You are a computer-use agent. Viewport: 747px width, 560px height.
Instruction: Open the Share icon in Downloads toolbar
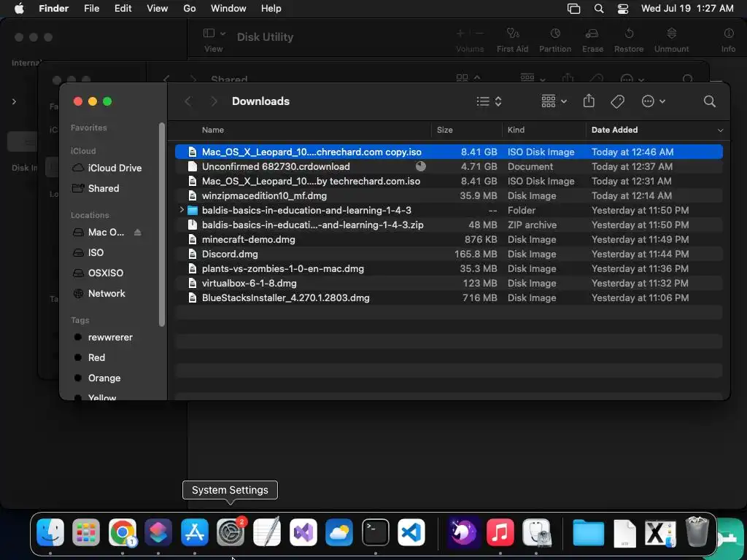coord(589,101)
